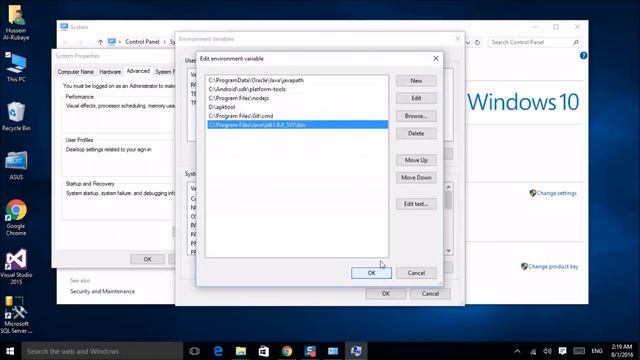Click the Search the web and Windows box

pos(102,351)
